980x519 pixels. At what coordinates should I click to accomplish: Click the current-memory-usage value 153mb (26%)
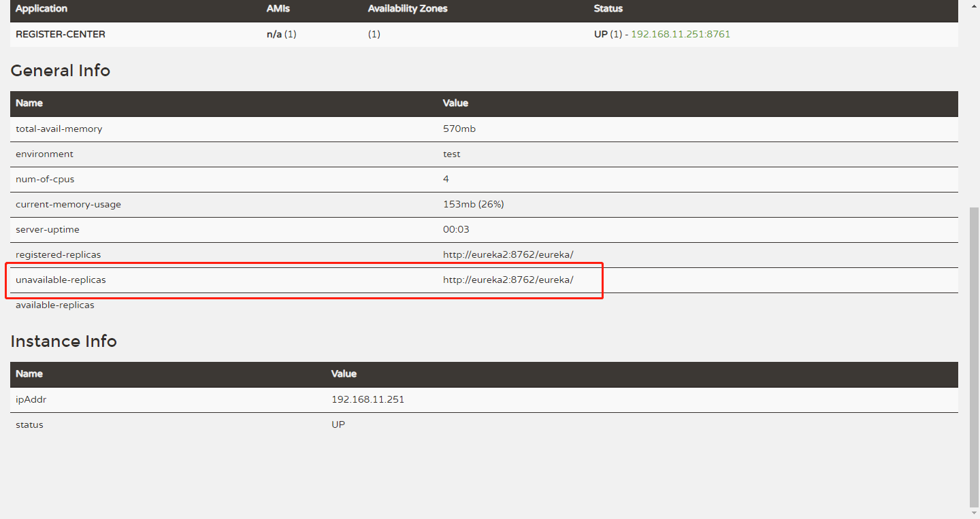[x=474, y=204]
